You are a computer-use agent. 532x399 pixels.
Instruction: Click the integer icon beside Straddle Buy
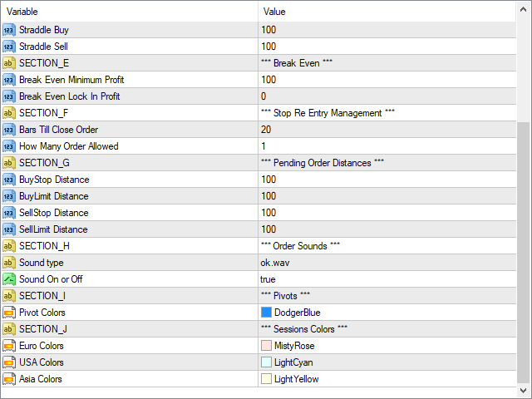click(9, 30)
